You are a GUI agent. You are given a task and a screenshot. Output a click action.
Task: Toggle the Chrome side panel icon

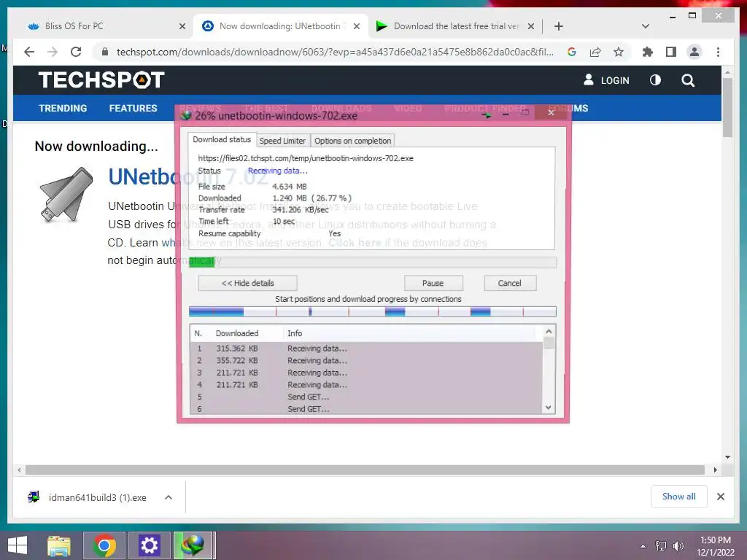671,52
